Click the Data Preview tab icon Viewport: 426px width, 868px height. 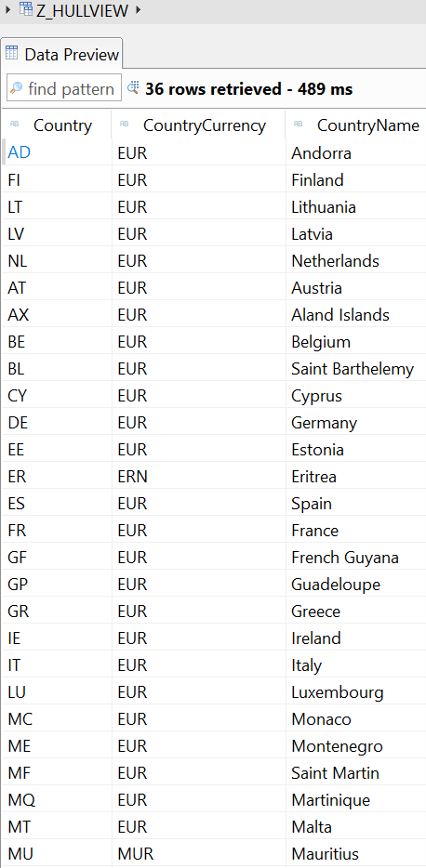12,53
